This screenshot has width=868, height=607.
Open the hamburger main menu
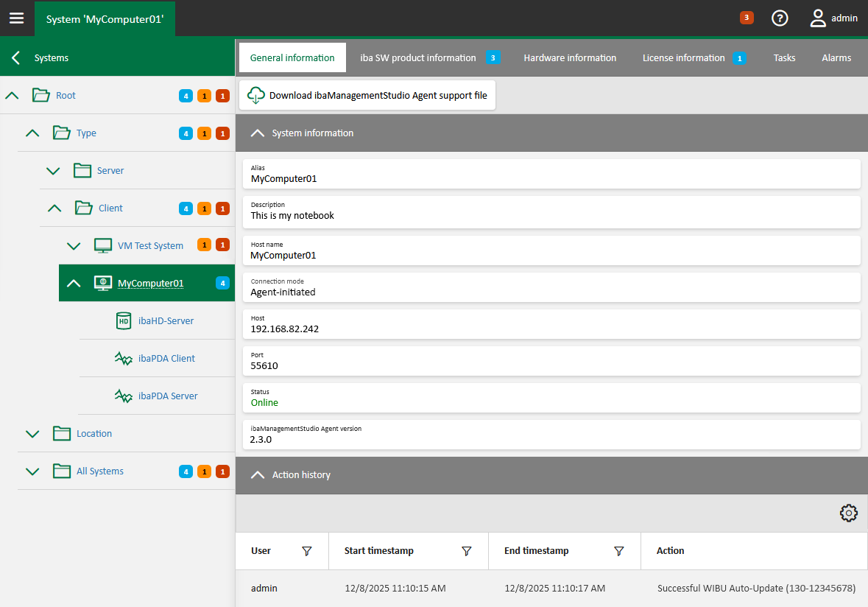point(16,18)
